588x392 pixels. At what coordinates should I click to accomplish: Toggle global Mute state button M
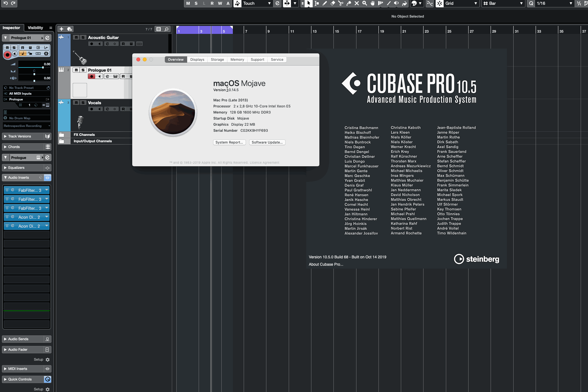(188, 3)
